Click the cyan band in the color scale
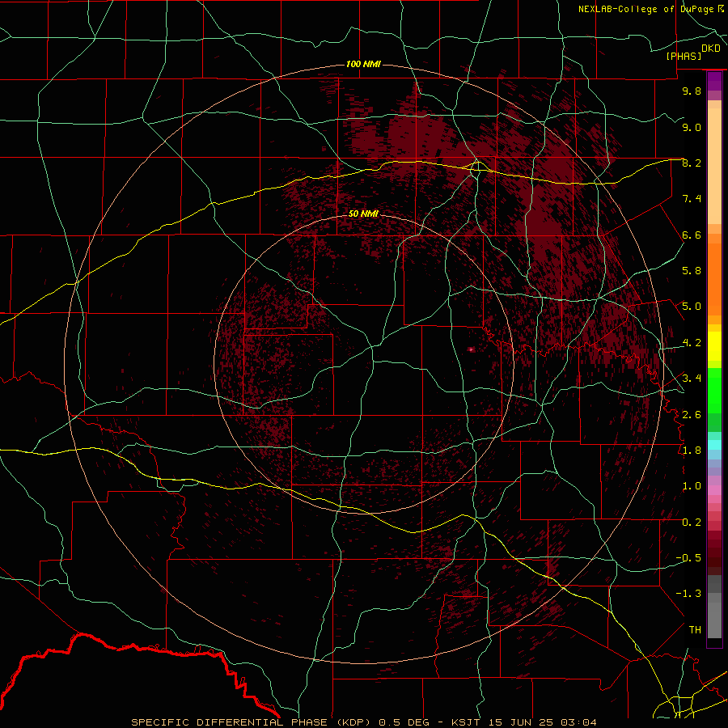Image resolution: width=728 pixels, height=728 pixels. [714, 445]
